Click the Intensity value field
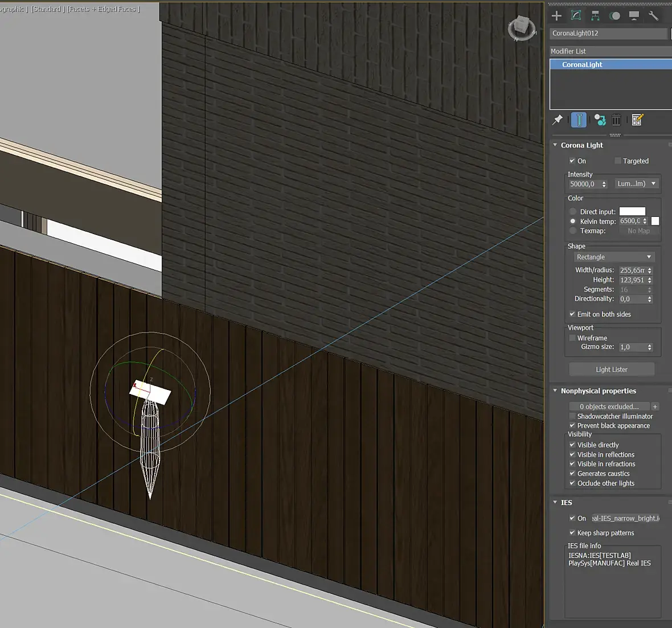Viewport: 672px width, 628px height. pos(584,184)
